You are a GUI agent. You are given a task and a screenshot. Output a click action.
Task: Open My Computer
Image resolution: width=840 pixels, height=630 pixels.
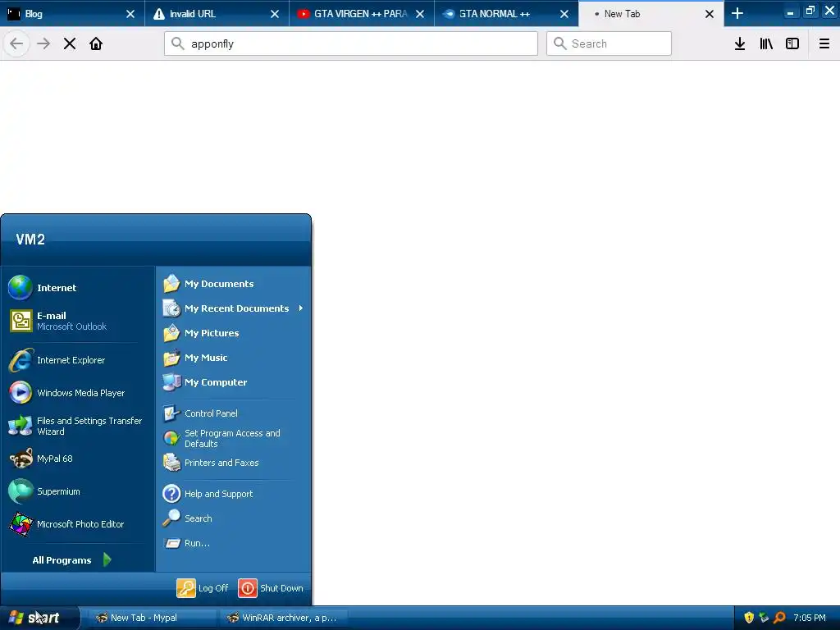pos(233,382)
